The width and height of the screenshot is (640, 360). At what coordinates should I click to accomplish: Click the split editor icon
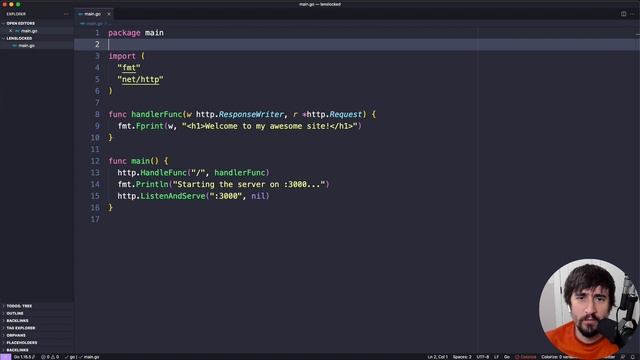pyautogui.click(x=623, y=14)
